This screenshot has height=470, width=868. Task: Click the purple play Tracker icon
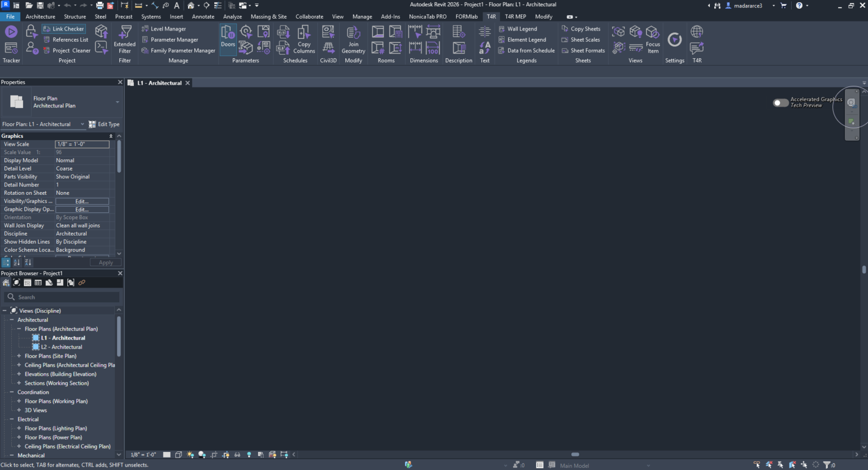11,32
